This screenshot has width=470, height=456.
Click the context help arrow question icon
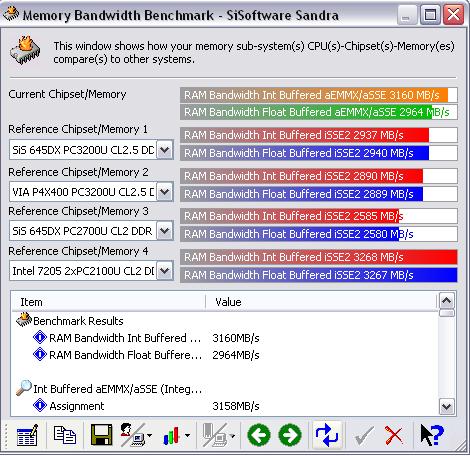point(432,435)
